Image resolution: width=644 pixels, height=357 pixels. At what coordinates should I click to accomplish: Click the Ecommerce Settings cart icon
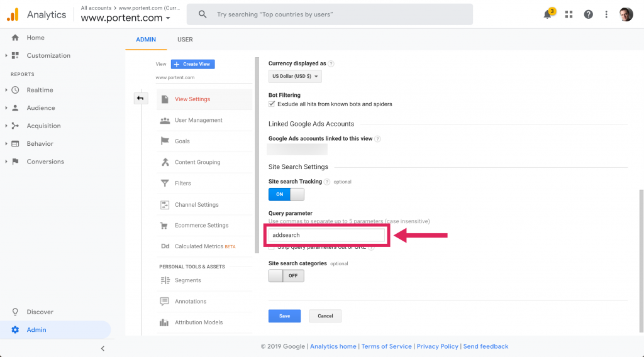pos(164,225)
